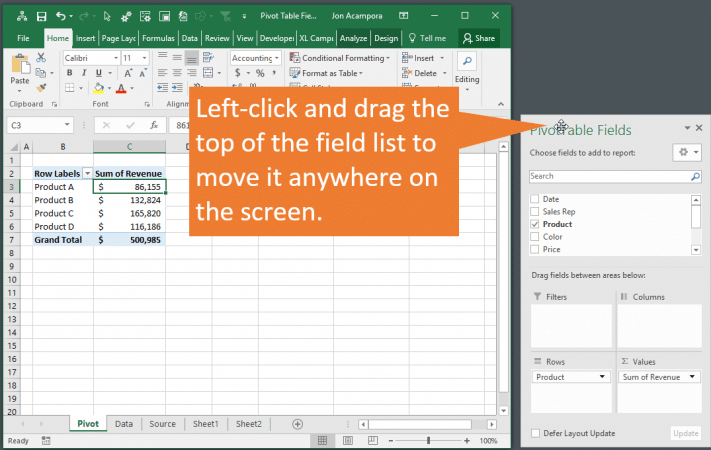Click the Undo arrow icon
The width and height of the screenshot is (711, 450).
click(x=61, y=17)
